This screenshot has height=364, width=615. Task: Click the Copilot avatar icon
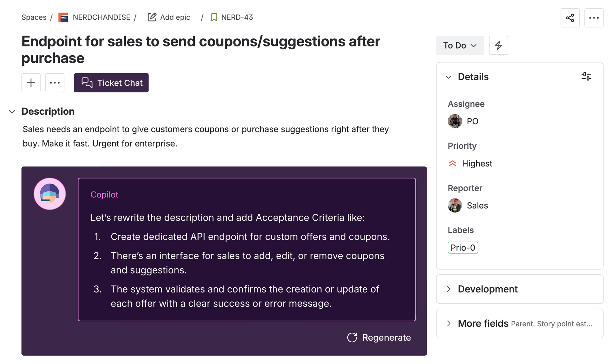(x=50, y=194)
